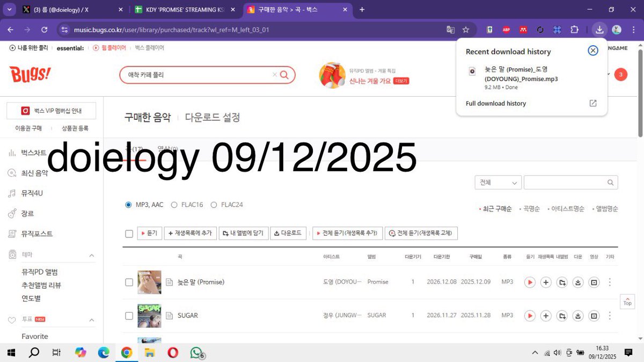Switch to KDY 'PROMISE' STREAMING tab
Screen dimensions: 644x362
[x=185, y=10]
